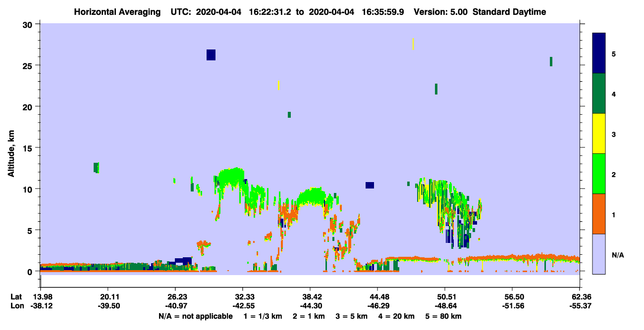Click the lavender N/A colorbar segment
The width and height of the screenshot is (644, 330).
[x=599, y=254]
